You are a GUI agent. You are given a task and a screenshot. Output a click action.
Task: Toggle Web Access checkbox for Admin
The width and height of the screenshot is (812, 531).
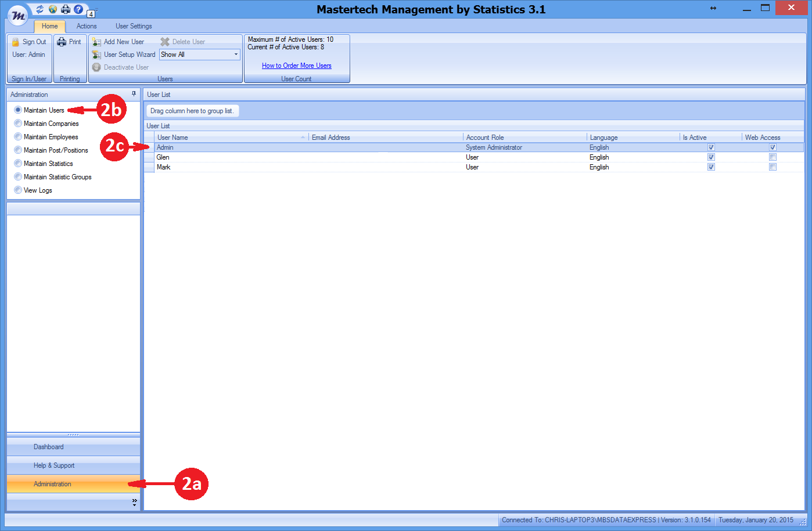tap(773, 147)
